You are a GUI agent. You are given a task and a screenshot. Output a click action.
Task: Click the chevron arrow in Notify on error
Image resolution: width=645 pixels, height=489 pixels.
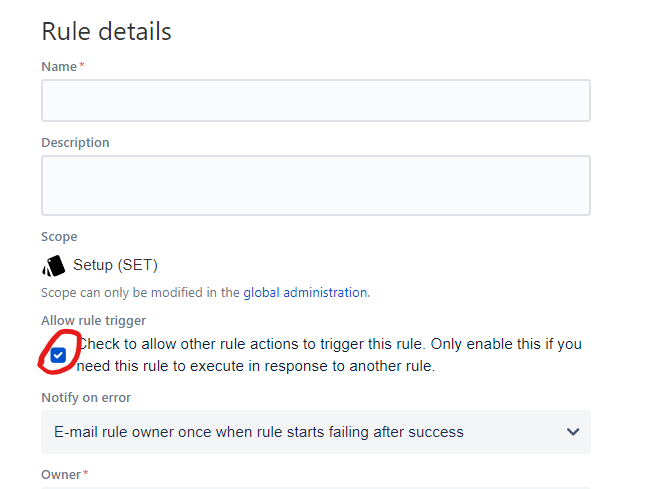[573, 432]
